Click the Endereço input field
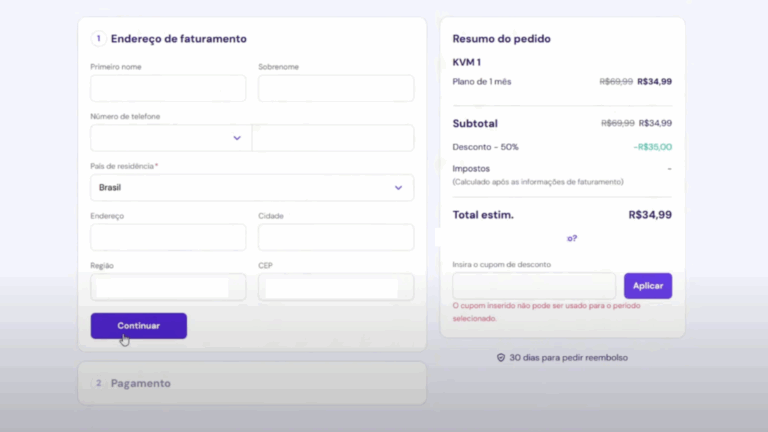Viewport: 768px width, 432px height. click(168, 237)
